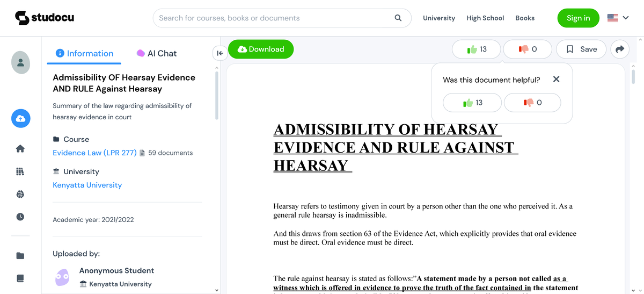Click the blue cloud upload icon
The image size is (644, 294).
(20, 118)
